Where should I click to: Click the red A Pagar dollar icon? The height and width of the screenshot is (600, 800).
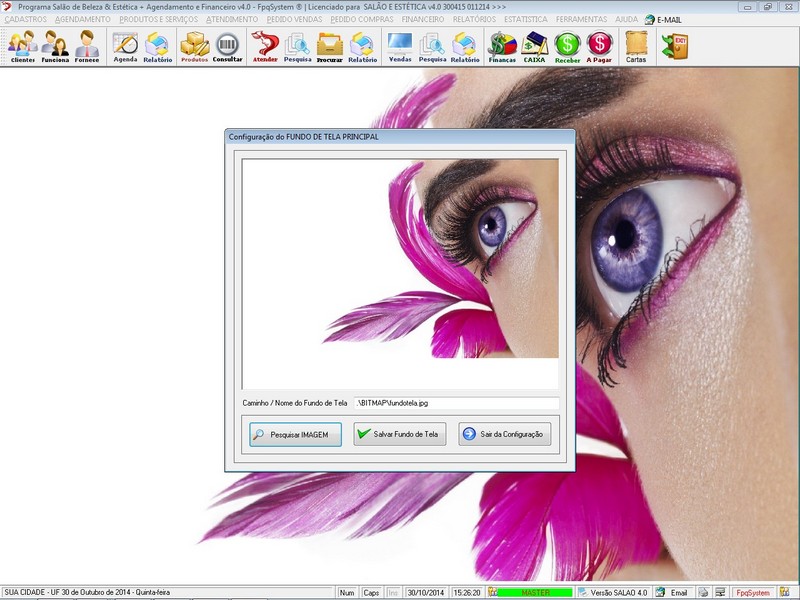click(599, 46)
